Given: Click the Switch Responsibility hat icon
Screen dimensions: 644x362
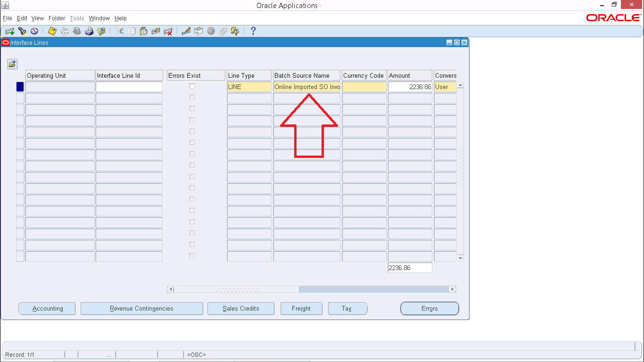Looking at the screenshot, I should pos(77,31).
